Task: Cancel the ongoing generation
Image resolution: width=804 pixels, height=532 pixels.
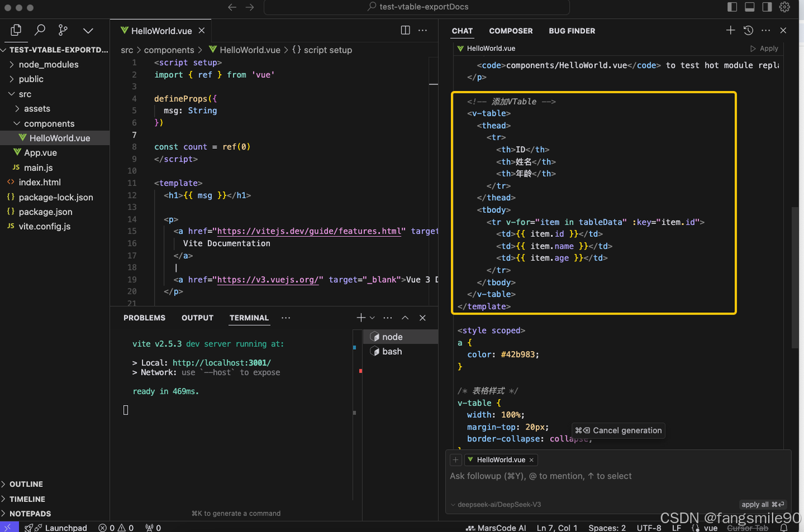Action: click(x=619, y=430)
